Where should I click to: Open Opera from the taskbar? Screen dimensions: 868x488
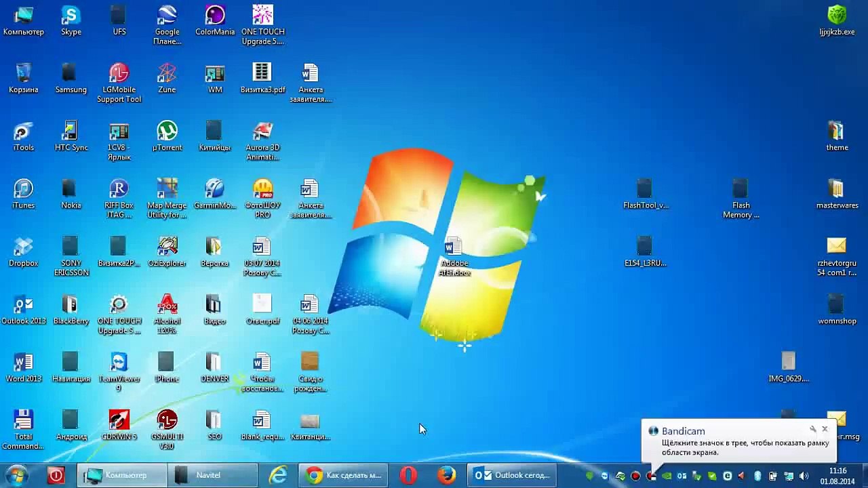tap(408, 475)
